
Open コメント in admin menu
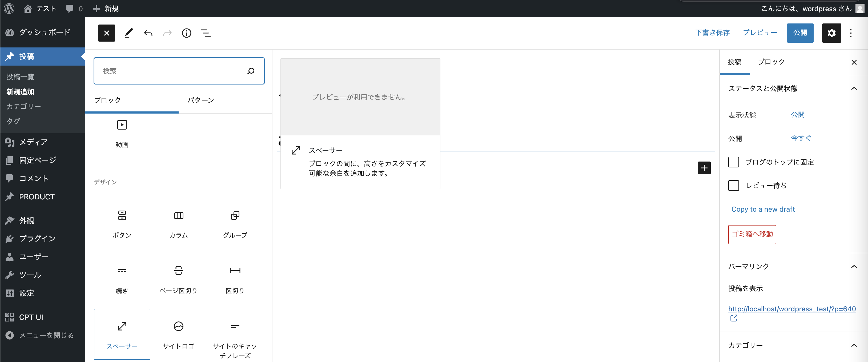pyautogui.click(x=42, y=178)
